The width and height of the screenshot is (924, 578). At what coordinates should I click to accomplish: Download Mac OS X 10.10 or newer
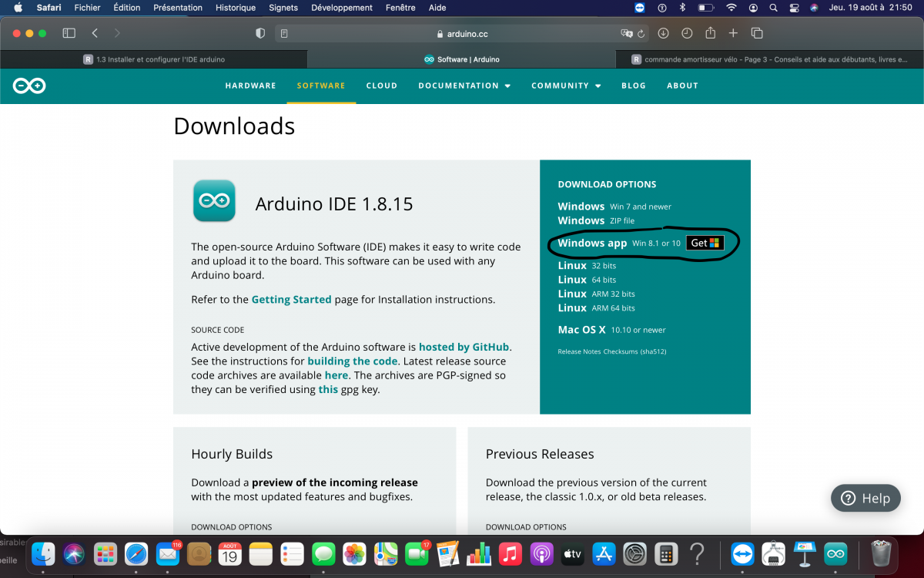pyautogui.click(x=612, y=330)
